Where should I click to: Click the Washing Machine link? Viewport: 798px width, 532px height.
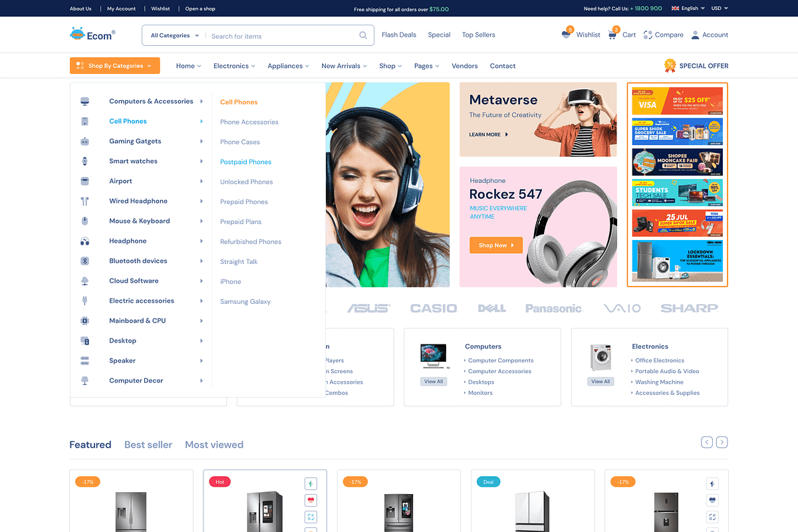tap(659, 382)
